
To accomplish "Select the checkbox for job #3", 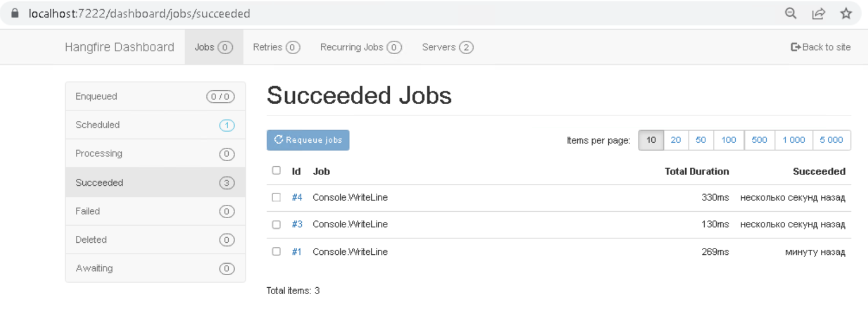I will point(276,224).
